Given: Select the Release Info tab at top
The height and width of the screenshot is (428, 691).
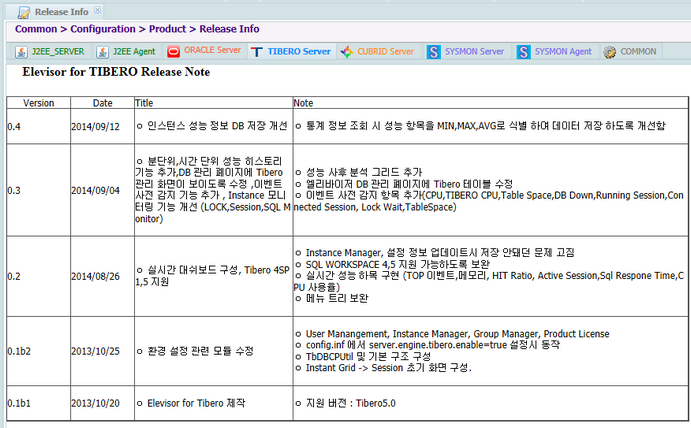Looking at the screenshot, I should pyautogui.click(x=60, y=12).
